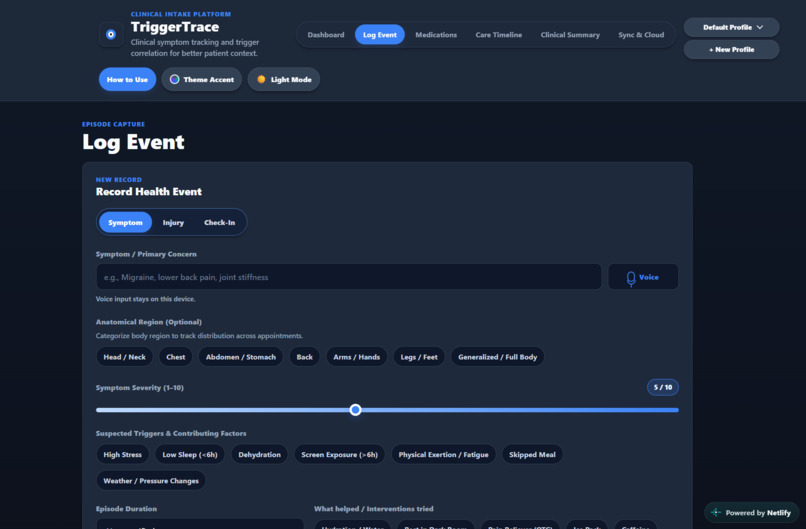The width and height of the screenshot is (806, 529).
Task: Click the Netlify logo icon
Action: point(716,513)
